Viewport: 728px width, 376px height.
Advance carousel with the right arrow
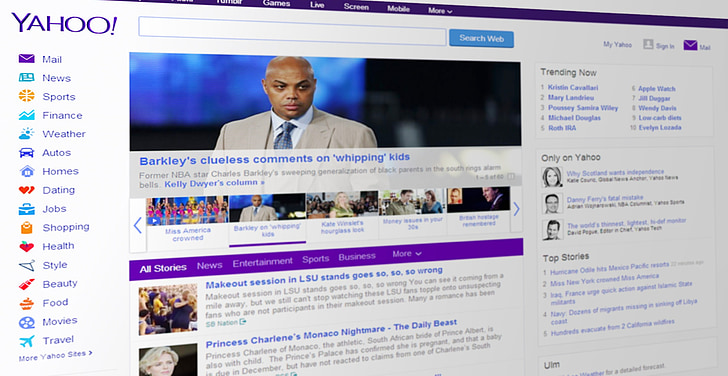point(516,209)
